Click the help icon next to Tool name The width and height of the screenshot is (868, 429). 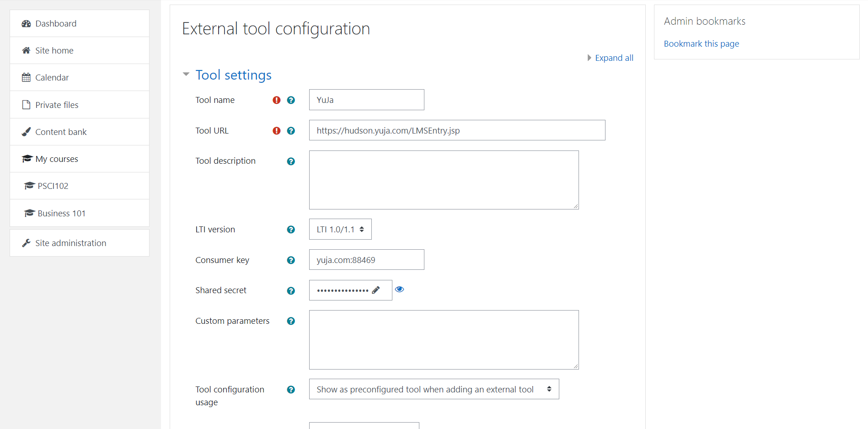pyautogui.click(x=291, y=100)
